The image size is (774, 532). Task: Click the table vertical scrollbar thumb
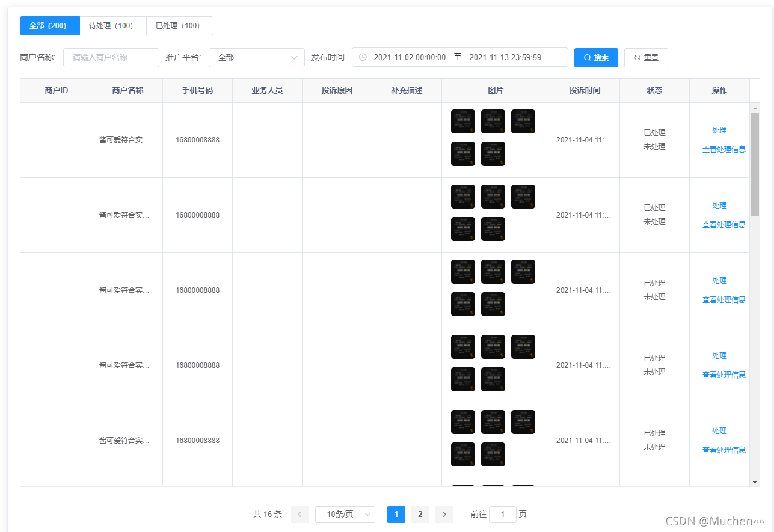click(755, 164)
